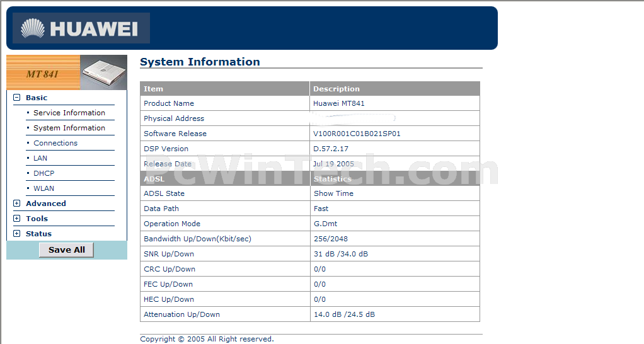Select the release date 'Jul 19 2005'

click(x=333, y=164)
